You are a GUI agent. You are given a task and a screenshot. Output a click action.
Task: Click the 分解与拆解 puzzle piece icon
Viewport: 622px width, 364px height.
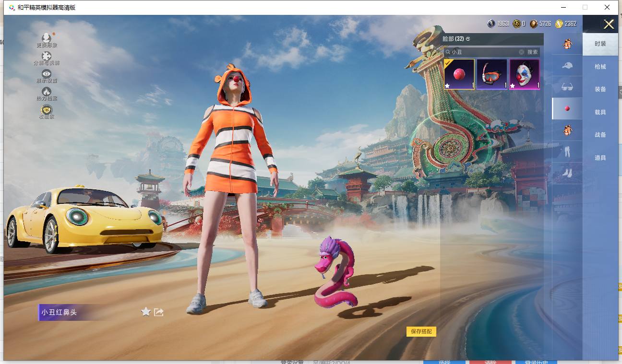(47, 57)
